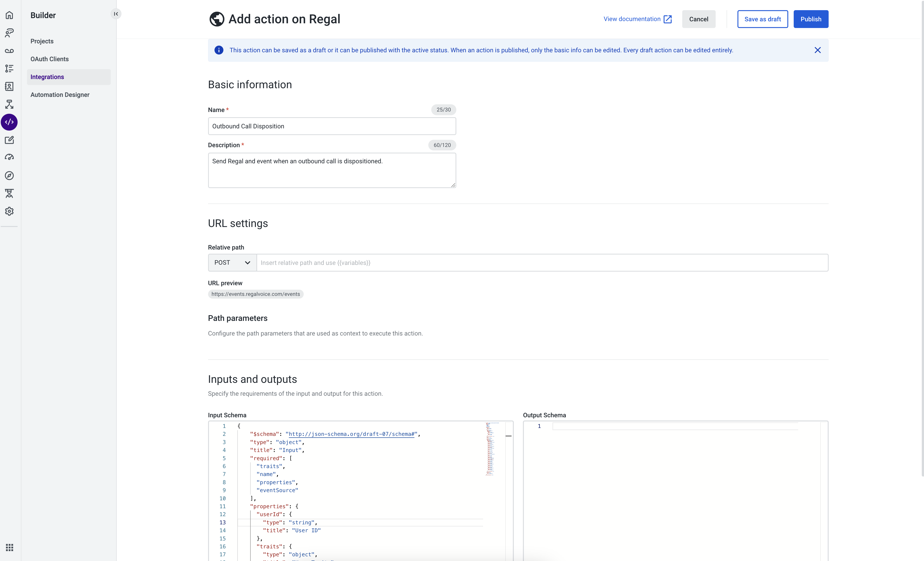Open the routing flow arrows sidebar icon
Screen dimensions: 924x561
pyautogui.click(x=9, y=104)
